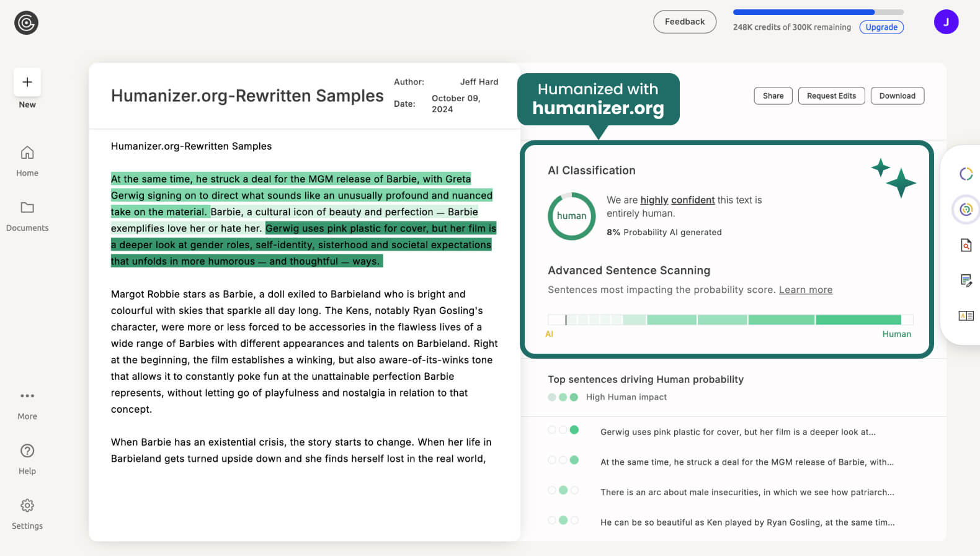Screen dimensions: 980x556
Task: Click the user avatar J
Action: [946, 22]
